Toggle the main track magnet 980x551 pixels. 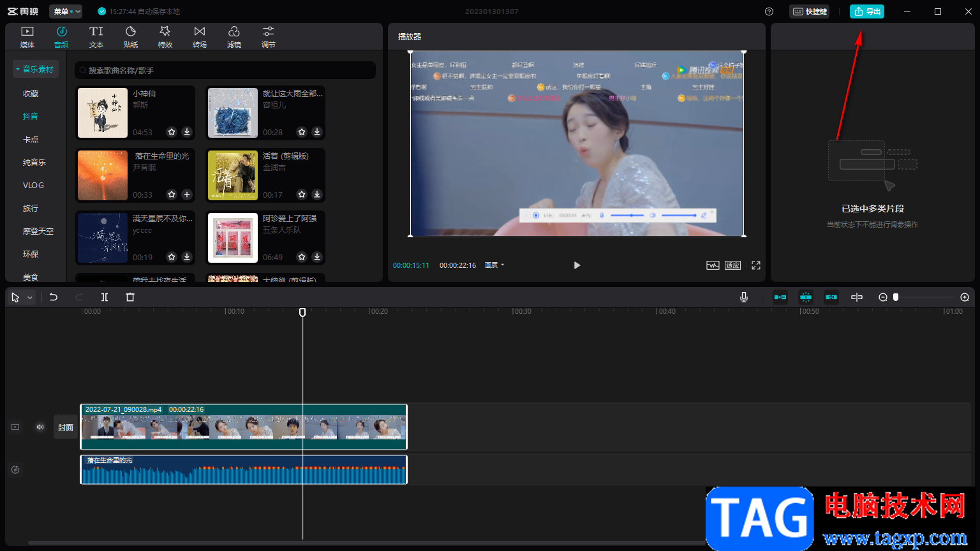click(780, 297)
